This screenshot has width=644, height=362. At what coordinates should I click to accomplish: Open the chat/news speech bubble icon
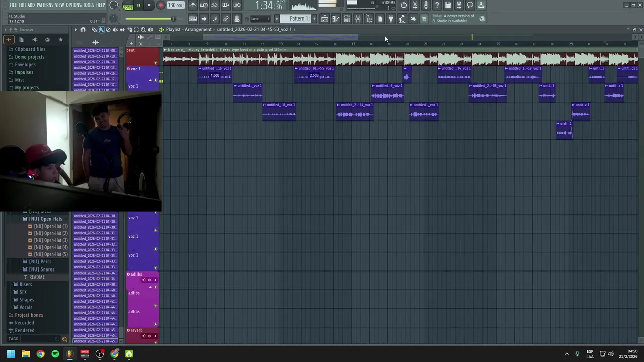[x=470, y=5]
